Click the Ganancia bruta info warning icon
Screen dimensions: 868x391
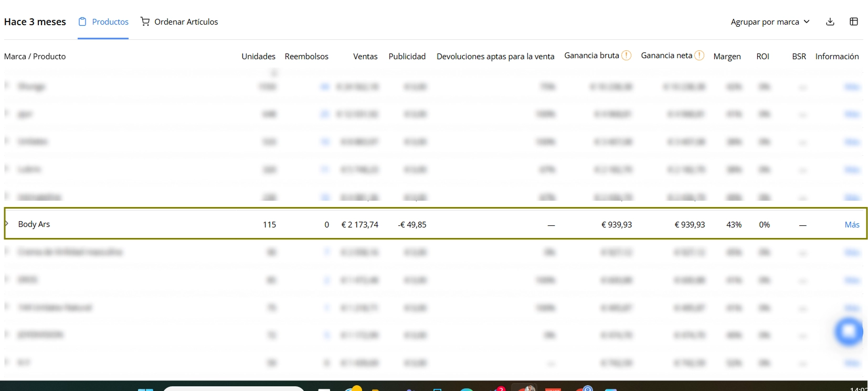pos(627,56)
